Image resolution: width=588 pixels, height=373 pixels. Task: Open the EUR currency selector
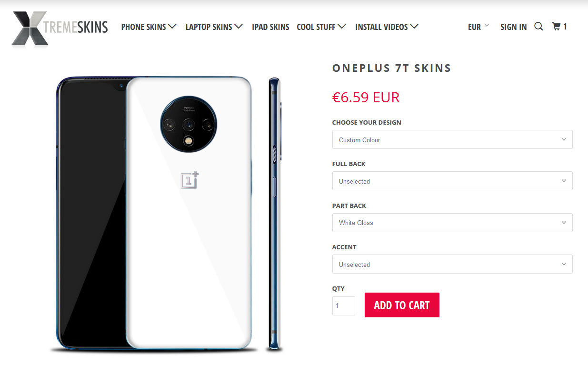[478, 27]
